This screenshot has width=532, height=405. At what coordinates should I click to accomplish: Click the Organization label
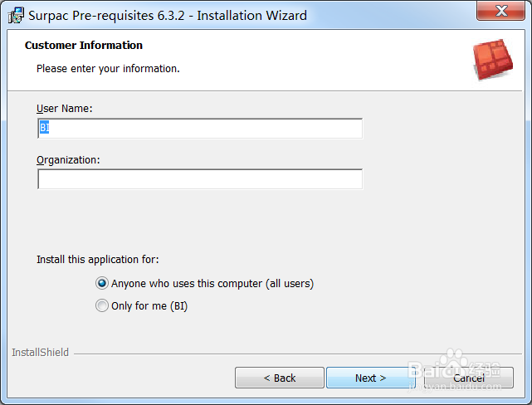tap(68, 160)
